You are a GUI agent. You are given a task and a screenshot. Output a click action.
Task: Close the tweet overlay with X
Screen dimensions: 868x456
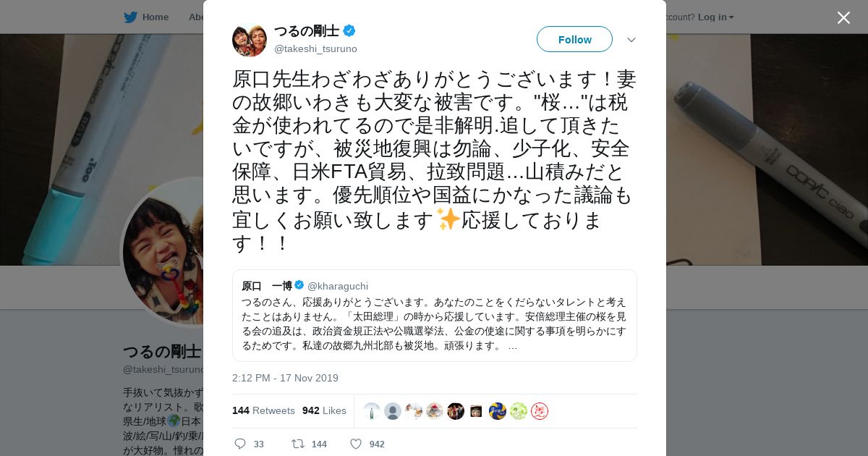(x=843, y=17)
